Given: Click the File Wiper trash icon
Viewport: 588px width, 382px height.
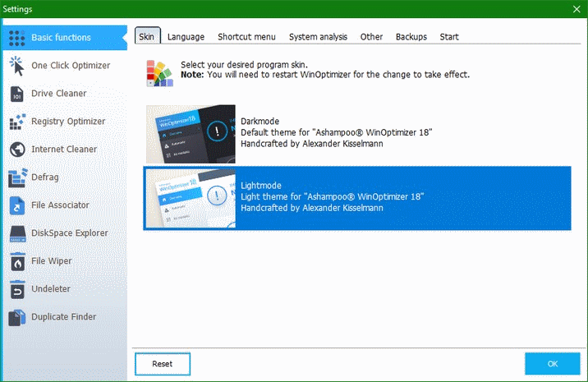Looking at the screenshot, I should tap(17, 261).
